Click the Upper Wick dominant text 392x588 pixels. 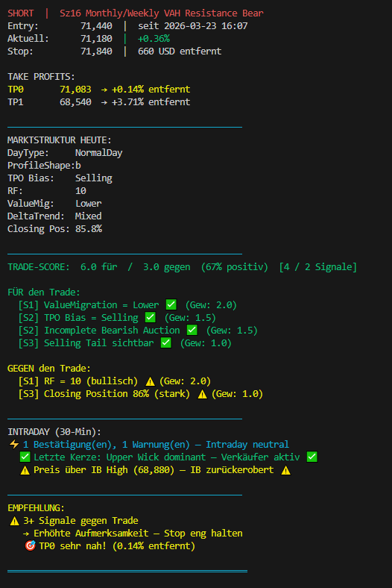(156, 457)
